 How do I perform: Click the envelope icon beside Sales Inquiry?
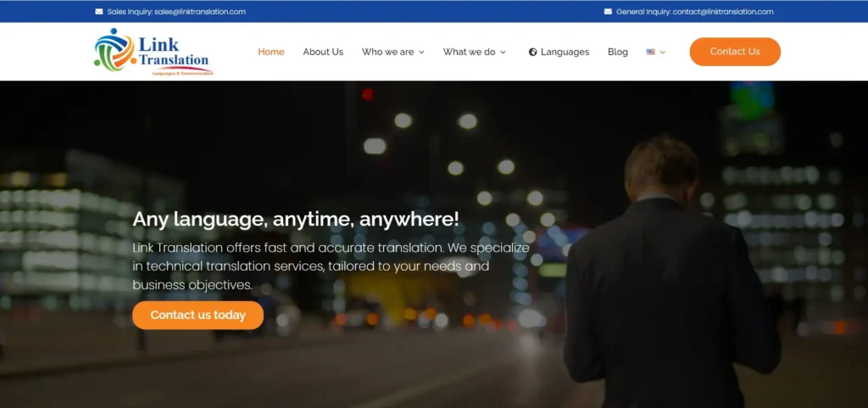99,12
